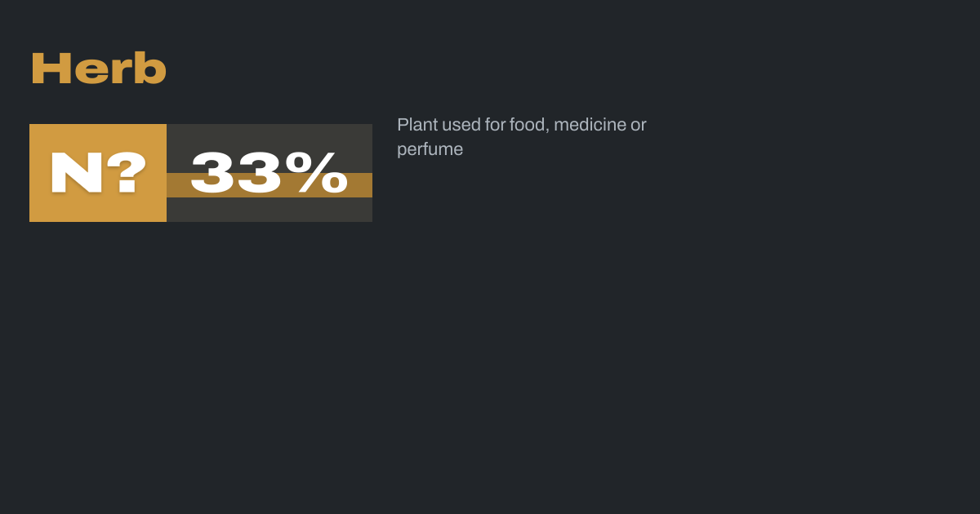Click the orange N? badge
The width and height of the screenshot is (980, 514).
click(x=98, y=173)
